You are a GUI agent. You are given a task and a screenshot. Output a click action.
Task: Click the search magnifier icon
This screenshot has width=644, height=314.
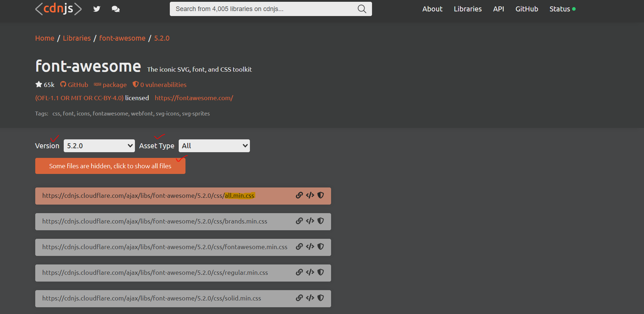(x=362, y=9)
